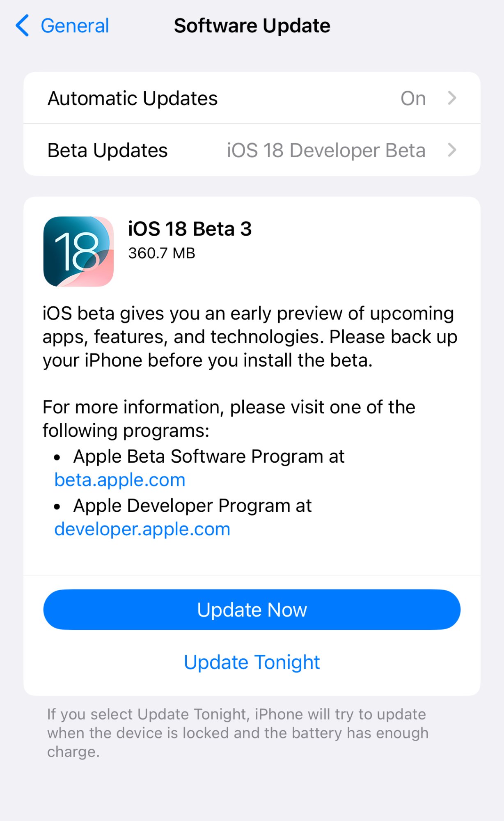Open the Beta Updates row label
This screenshot has height=821, width=504.
tap(108, 150)
